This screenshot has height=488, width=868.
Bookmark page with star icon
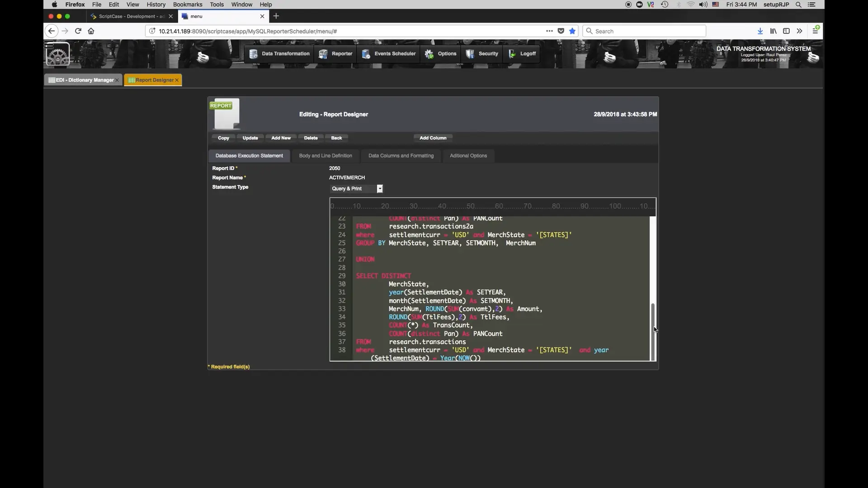click(x=572, y=31)
